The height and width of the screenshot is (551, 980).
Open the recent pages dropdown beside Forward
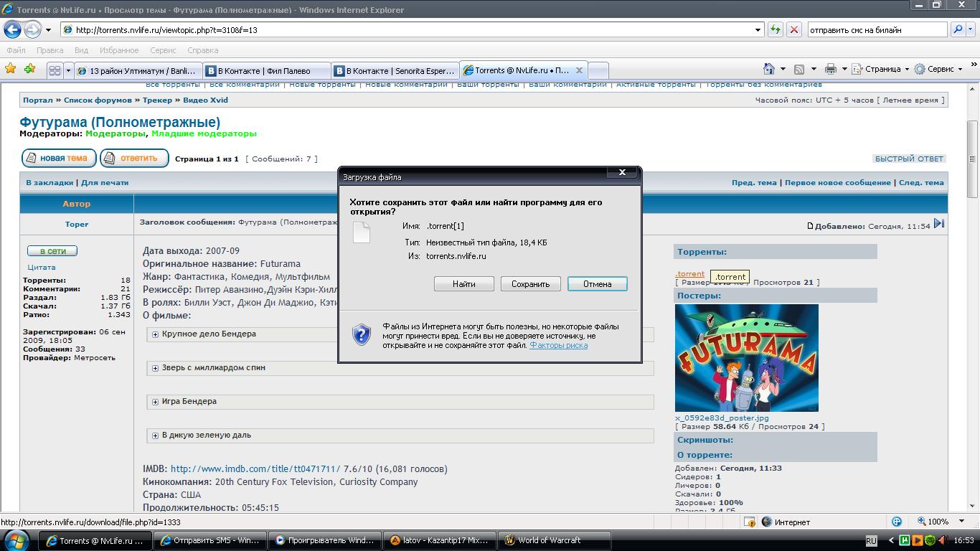tap(48, 30)
